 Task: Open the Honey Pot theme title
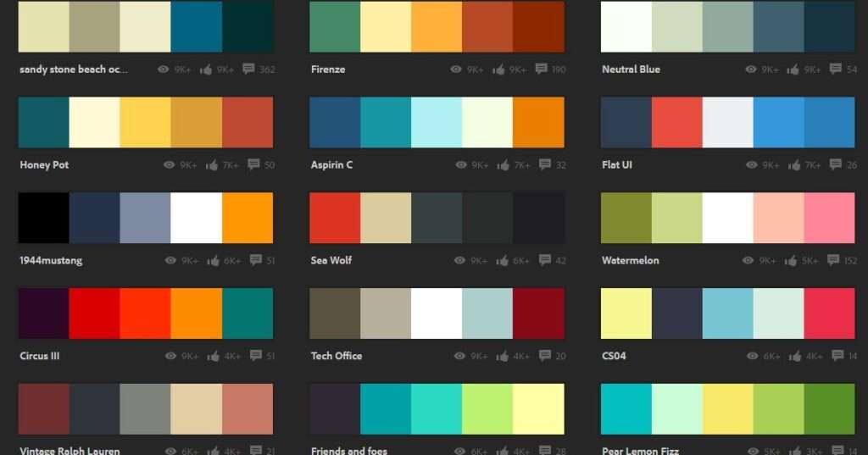tap(44, 165)
